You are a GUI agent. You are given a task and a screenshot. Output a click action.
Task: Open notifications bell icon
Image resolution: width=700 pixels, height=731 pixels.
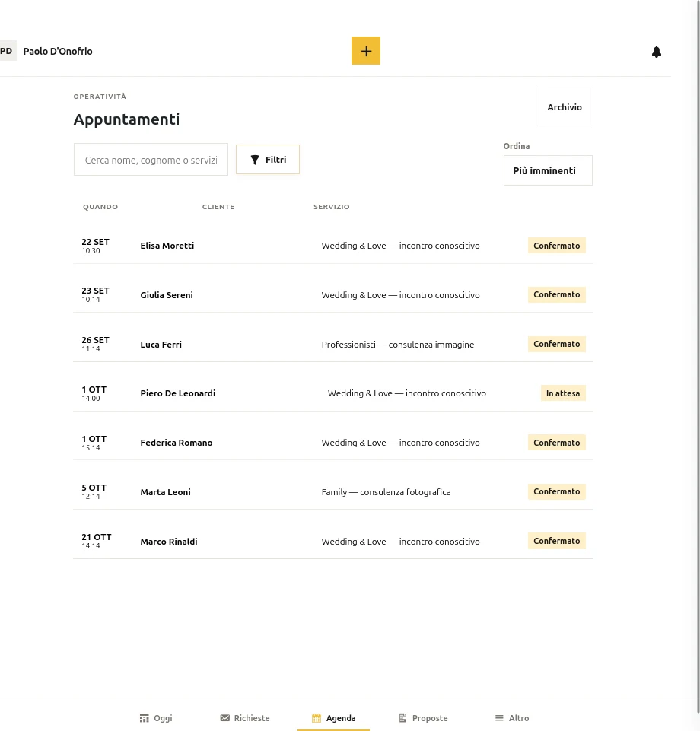(656, 51)
